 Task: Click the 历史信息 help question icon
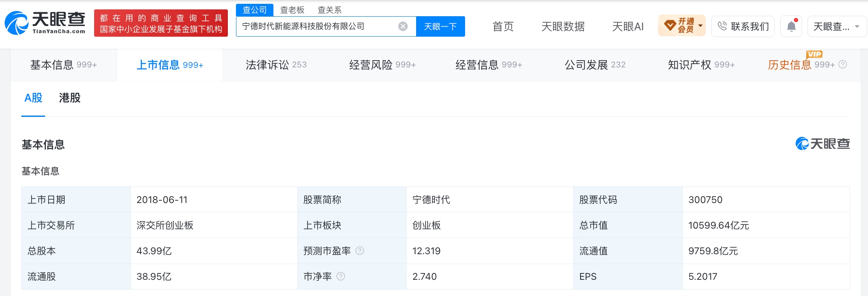tap(842, 64)
